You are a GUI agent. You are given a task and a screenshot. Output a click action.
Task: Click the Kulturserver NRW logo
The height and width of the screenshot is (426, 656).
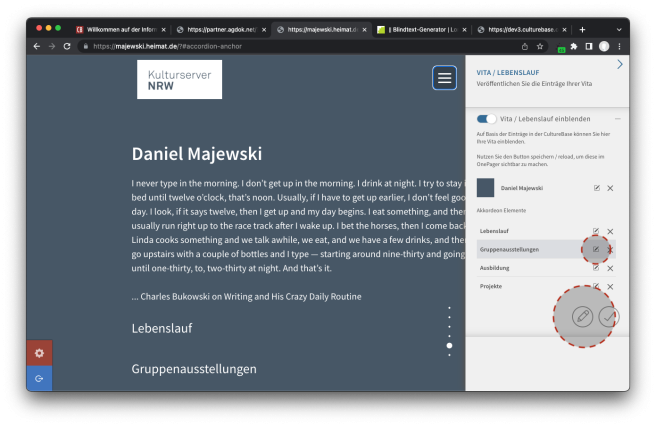(x=180, y=79)
